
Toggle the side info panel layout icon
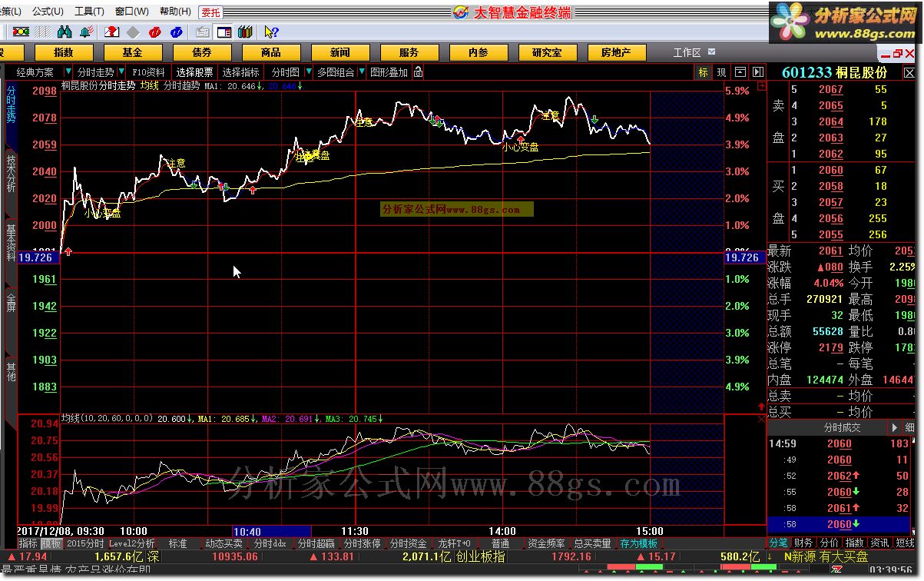(x=224, y=32)
